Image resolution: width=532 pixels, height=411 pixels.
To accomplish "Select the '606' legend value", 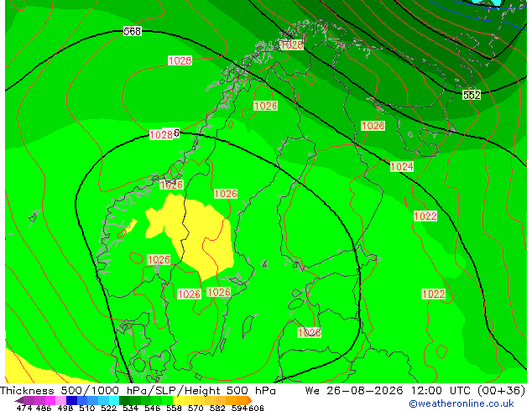I will click(x=256, y=408).
